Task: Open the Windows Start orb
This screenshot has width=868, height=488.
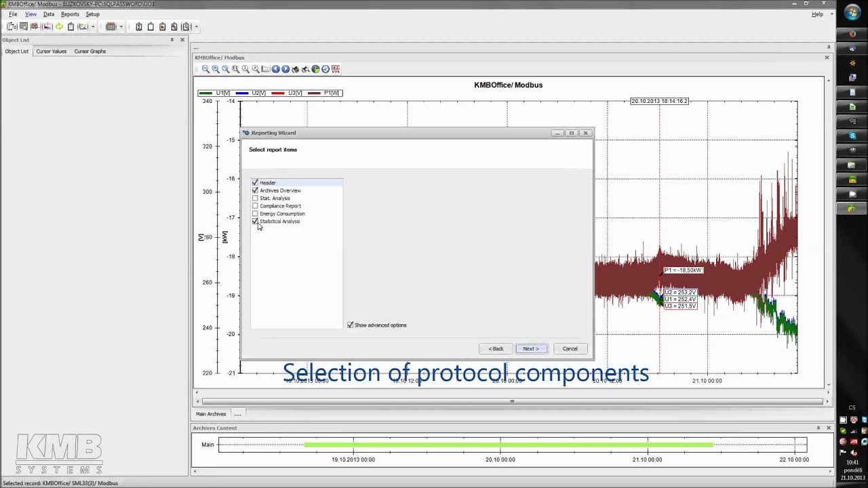Action: click(852, 13)
